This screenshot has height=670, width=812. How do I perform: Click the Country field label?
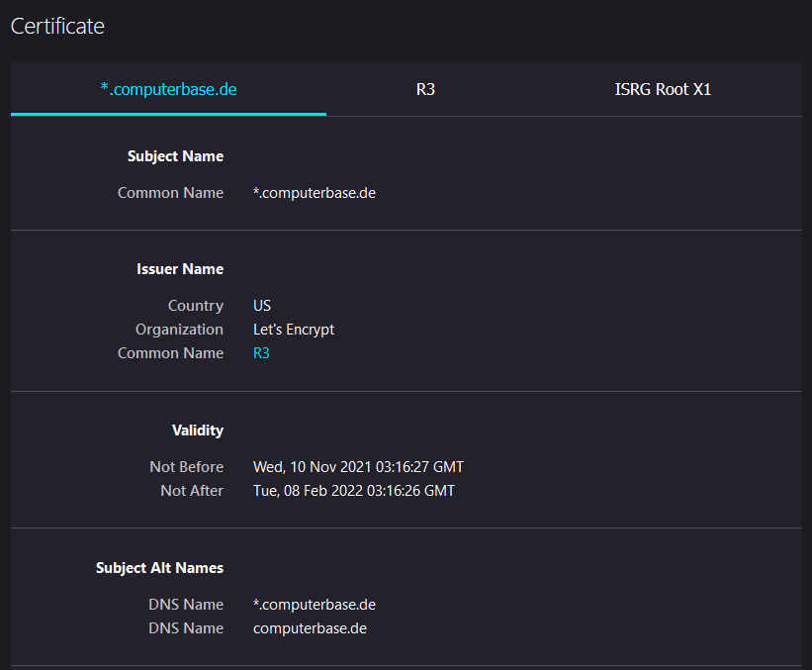[195, 306]
